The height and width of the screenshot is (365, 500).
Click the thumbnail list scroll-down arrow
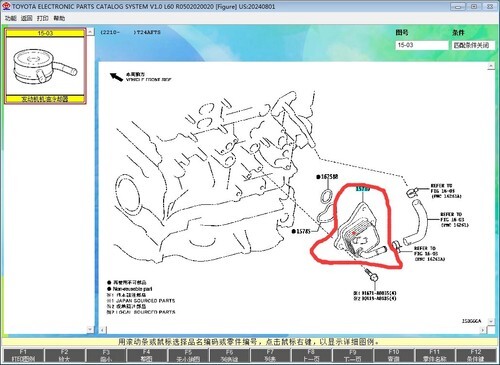tap(90, 329)
